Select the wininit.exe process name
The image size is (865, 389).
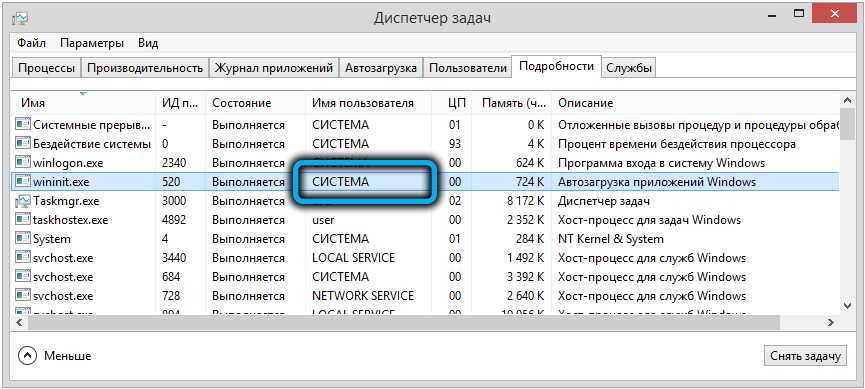pyautogui.click(x=61, y=182)
